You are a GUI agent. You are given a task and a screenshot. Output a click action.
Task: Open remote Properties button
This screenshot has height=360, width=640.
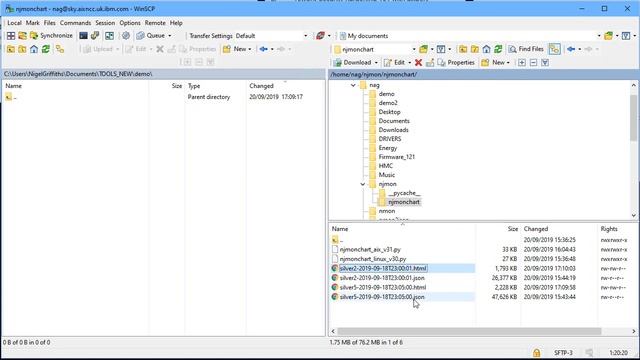point(456,62)
